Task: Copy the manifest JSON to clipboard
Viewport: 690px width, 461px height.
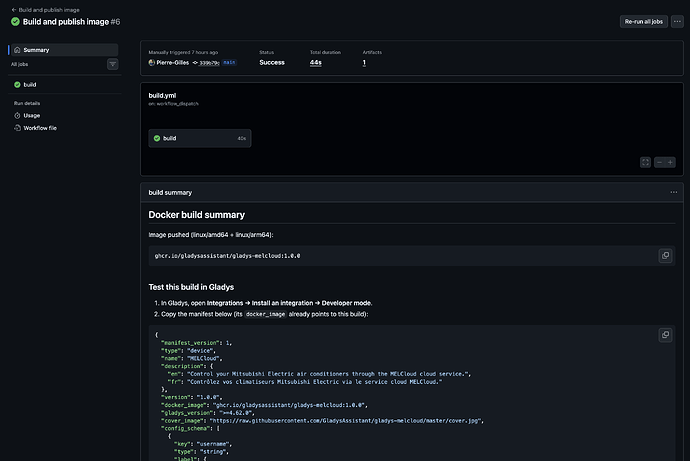Action: tap(665, 335)
